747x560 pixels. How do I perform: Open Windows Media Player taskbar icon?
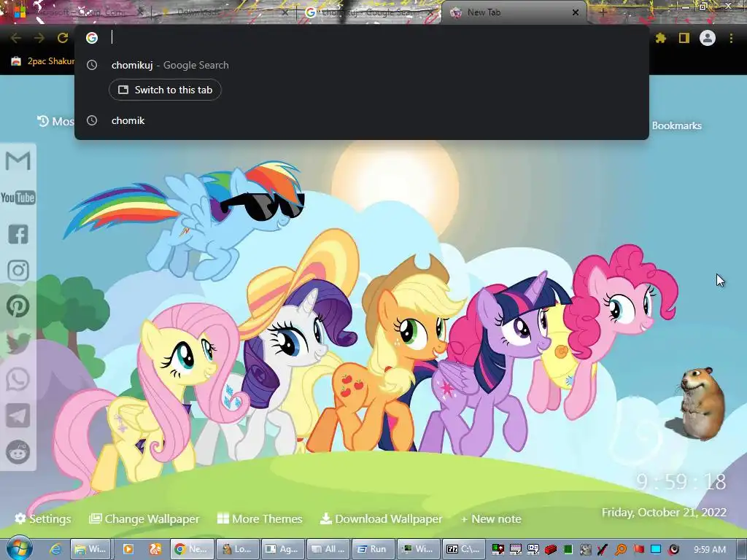click(x=128, y=549)
